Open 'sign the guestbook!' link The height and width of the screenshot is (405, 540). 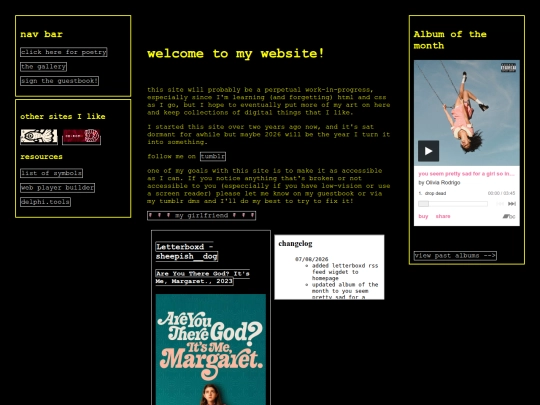(60, 81)
